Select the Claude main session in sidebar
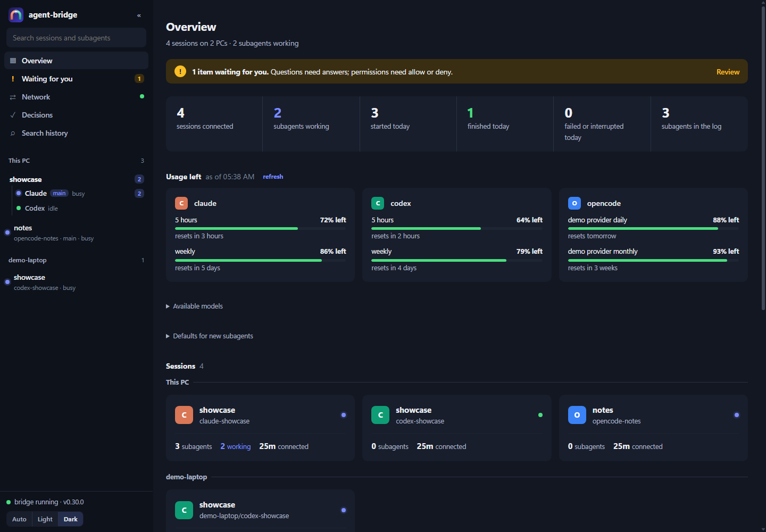The image size is (766, 532). 80,193
